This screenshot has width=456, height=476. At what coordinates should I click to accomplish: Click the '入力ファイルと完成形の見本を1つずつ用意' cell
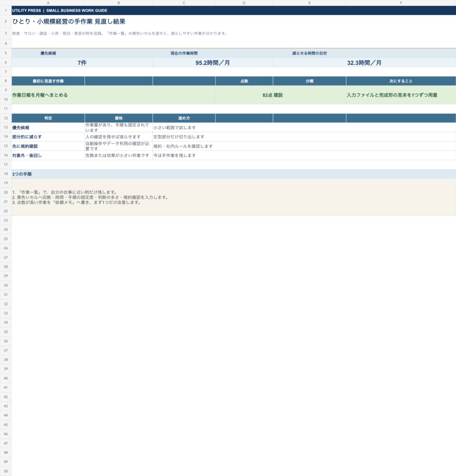point(401,95)
